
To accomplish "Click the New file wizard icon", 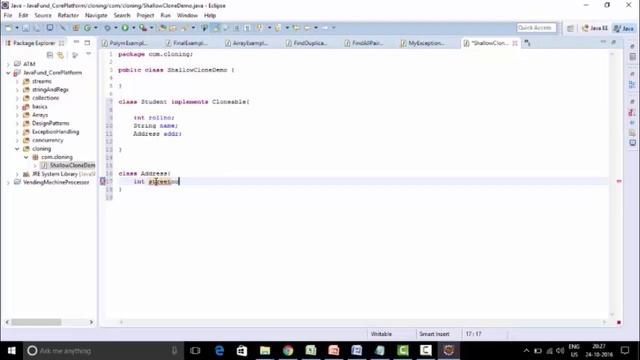I will pyautogui.click(x=8, y=28).
